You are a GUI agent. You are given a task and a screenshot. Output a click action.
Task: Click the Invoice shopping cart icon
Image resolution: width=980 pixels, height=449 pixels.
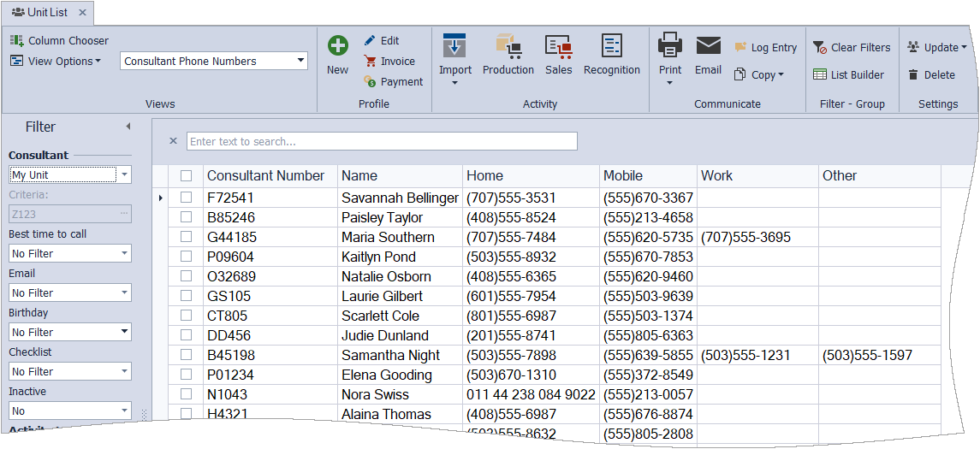pyautogui.click(x=370, y=62)
